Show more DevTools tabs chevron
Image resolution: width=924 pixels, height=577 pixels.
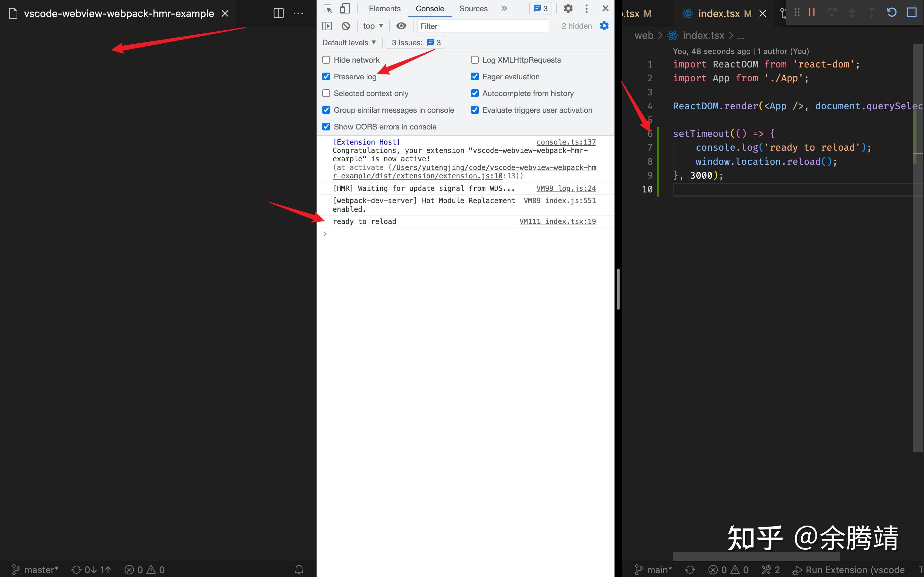504,8
